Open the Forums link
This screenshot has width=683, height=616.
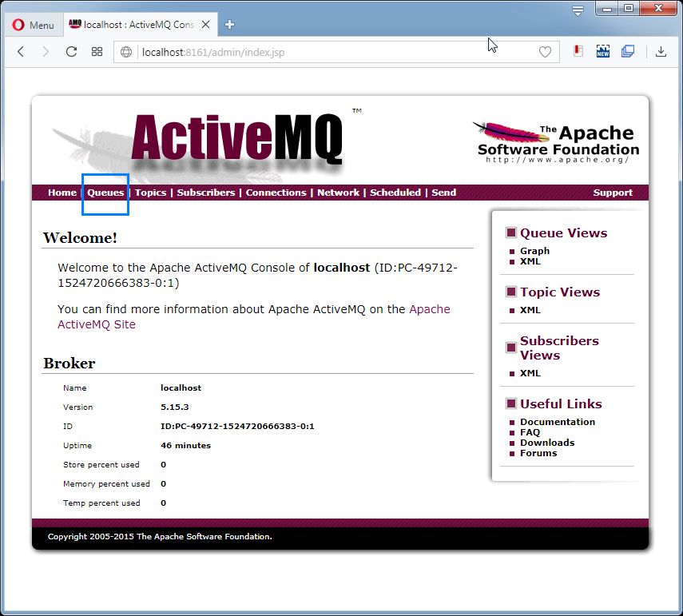coord(538,453)
